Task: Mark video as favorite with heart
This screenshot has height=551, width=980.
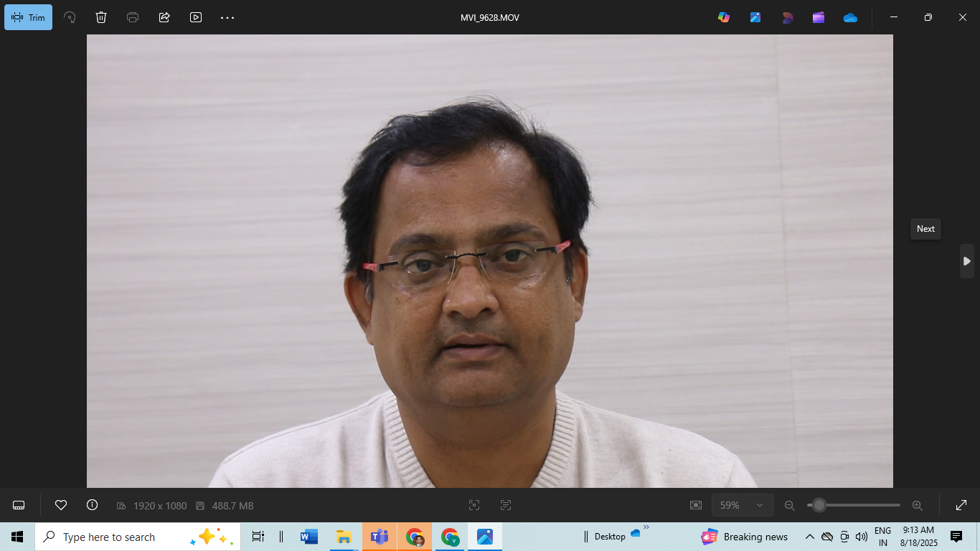Action: [61, 505]
